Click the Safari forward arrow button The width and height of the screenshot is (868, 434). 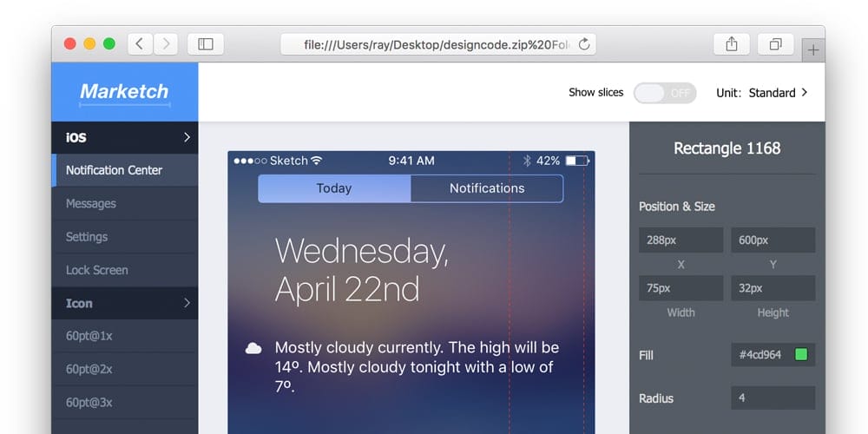pyautogui.click(x=166, y=43)
